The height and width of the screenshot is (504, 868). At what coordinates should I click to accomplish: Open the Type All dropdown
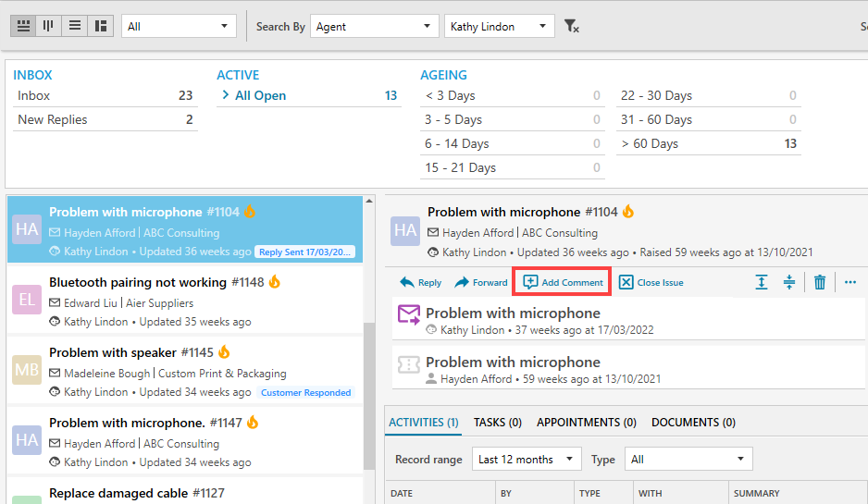point(688,460)
